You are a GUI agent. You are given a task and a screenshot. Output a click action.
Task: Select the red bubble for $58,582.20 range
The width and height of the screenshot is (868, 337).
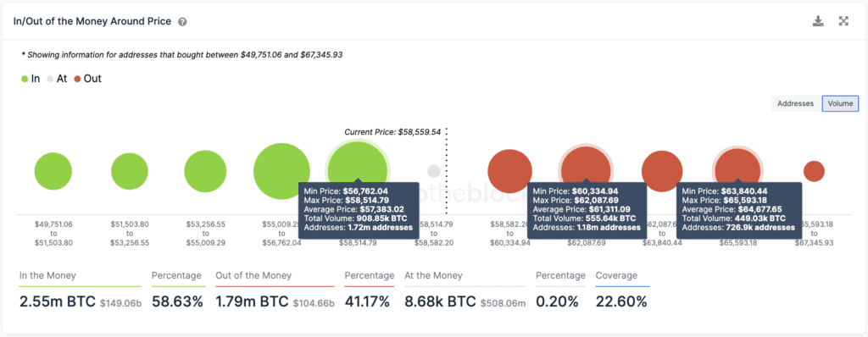[x=509, y=171]
